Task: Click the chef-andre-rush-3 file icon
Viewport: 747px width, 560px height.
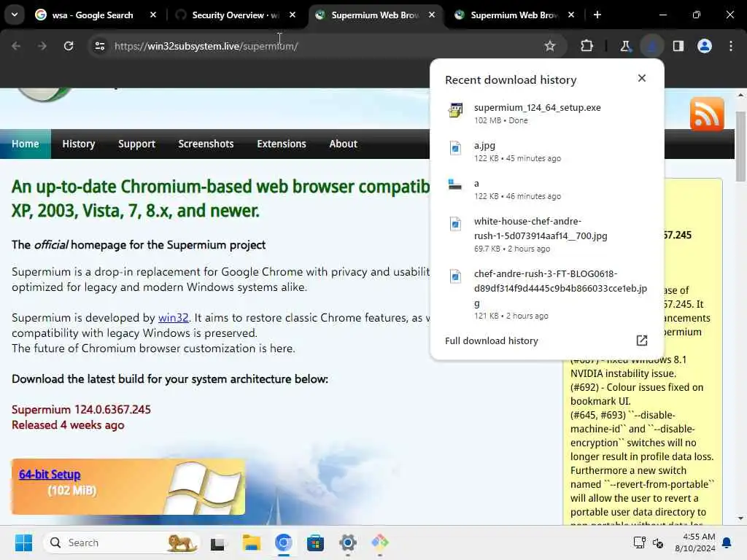Action: [x=455, y=276]
